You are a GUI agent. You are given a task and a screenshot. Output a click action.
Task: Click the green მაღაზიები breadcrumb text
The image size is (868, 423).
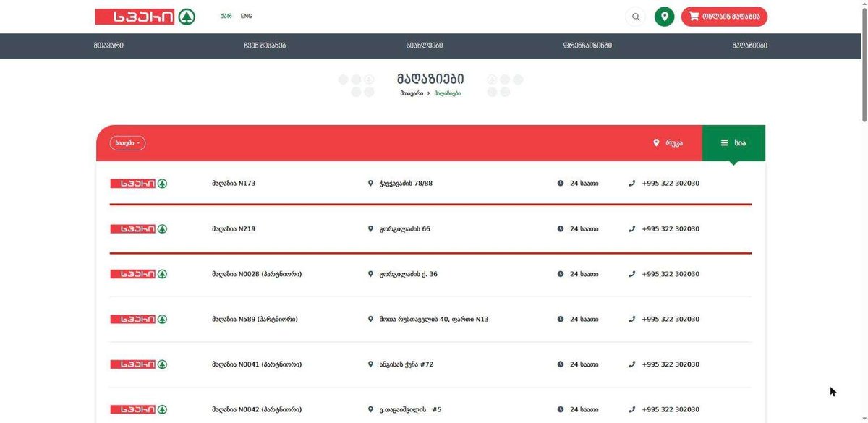click(448, 93)
